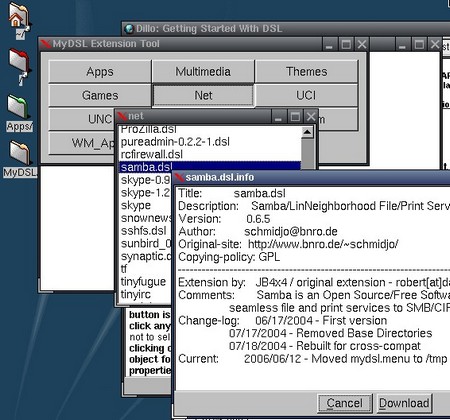450x420 pixels.
Task: Select tinyfugue in the net list
Action: pos(145,282)
